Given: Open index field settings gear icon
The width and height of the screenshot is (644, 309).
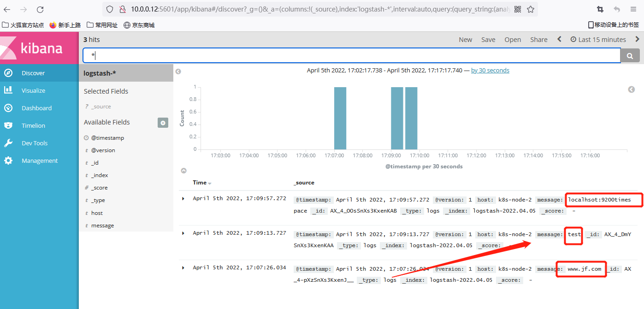Looking at the screenshot, I should click(x=163, y=122).
